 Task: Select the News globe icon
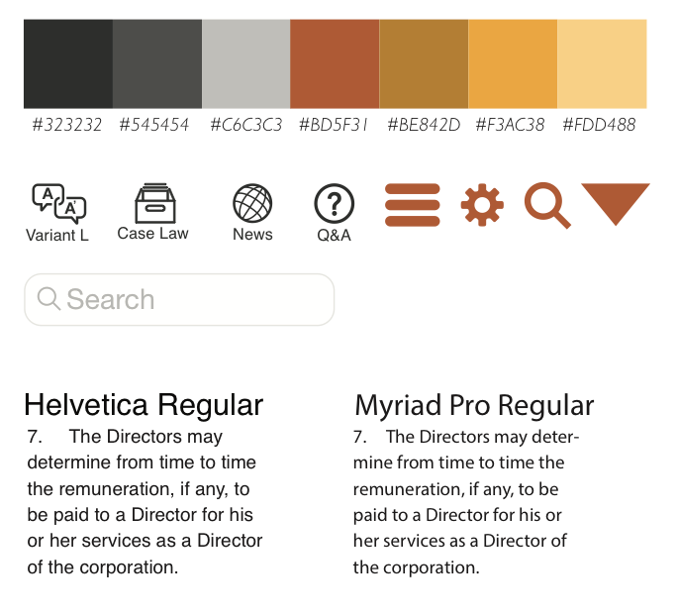pyautogui.click(x=252, y=203)
